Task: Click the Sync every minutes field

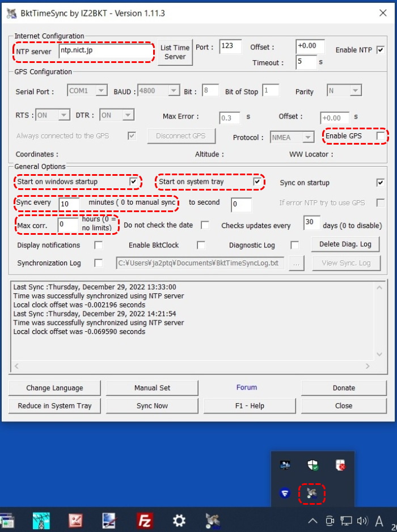Action: [69, 205]
